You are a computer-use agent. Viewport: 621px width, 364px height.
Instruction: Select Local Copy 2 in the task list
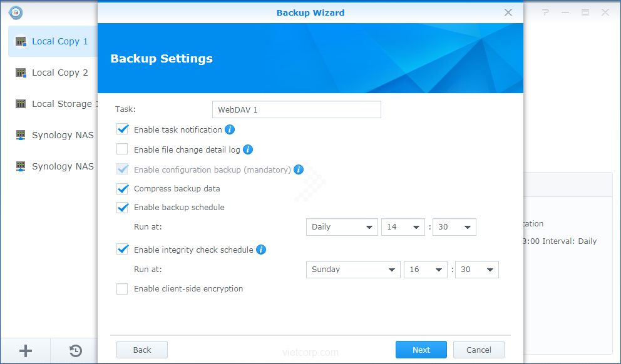click(59, 73)
